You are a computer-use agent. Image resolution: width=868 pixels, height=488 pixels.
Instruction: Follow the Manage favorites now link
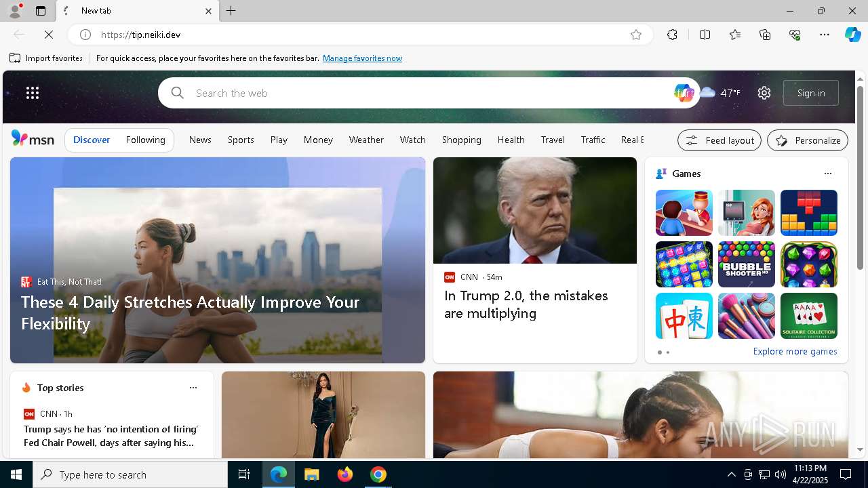click(362, 58)
